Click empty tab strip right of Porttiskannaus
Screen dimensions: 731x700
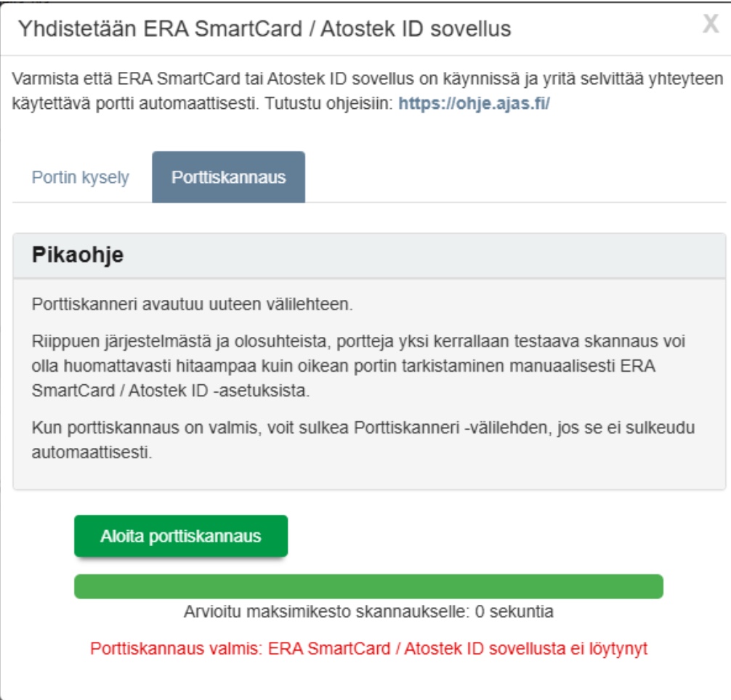tap(509, 178)
